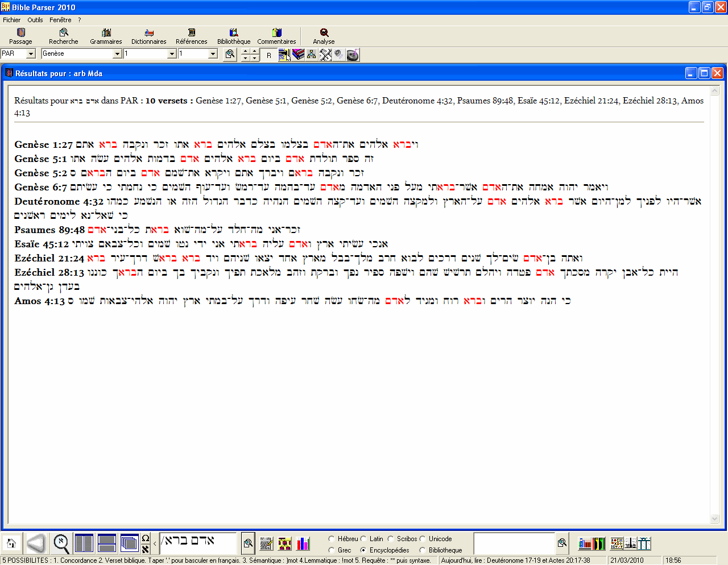Click the gray back arrow in bottom bar
This screenshot has width=728, height=565.
tap(36, 543)
